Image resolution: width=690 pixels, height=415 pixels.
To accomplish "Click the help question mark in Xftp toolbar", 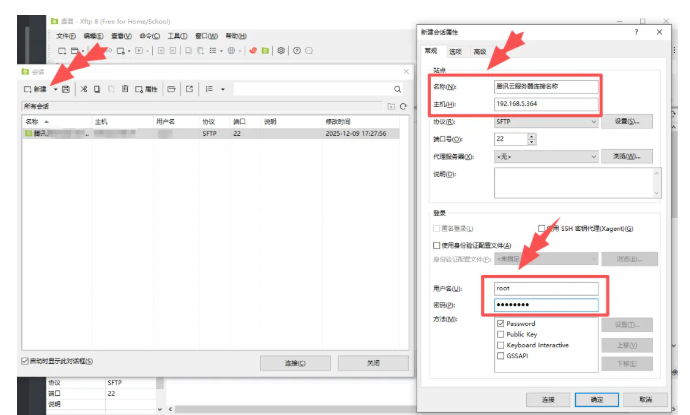I will (296, 50).
